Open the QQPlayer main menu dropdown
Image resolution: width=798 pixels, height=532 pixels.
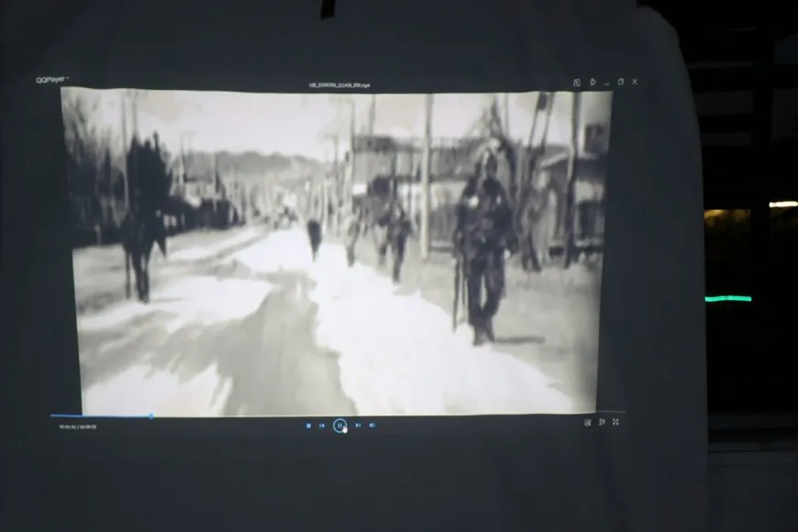pyautogui.click(x=52, y=80)
